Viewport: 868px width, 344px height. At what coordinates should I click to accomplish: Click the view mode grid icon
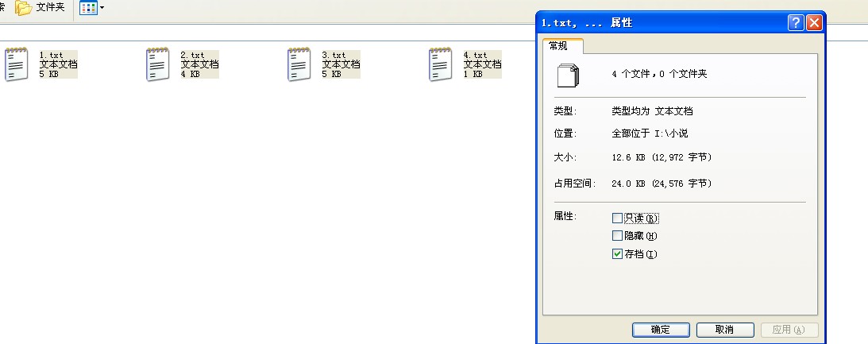(87, 8)
